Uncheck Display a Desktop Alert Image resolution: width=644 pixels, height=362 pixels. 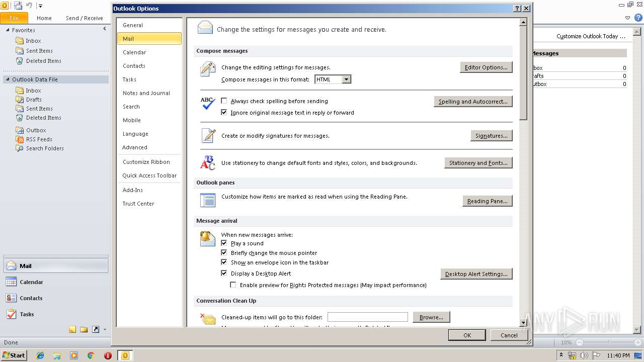pyautogui.click(x=224, y=274)
